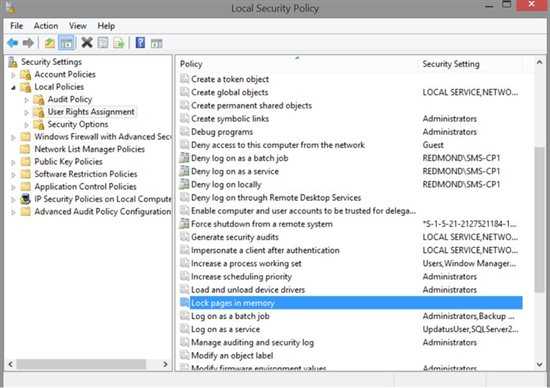The height and width of the screenshot is (388, 550).
Task: Go back with the blue Back arrow
Action: (x=13, y=43)
